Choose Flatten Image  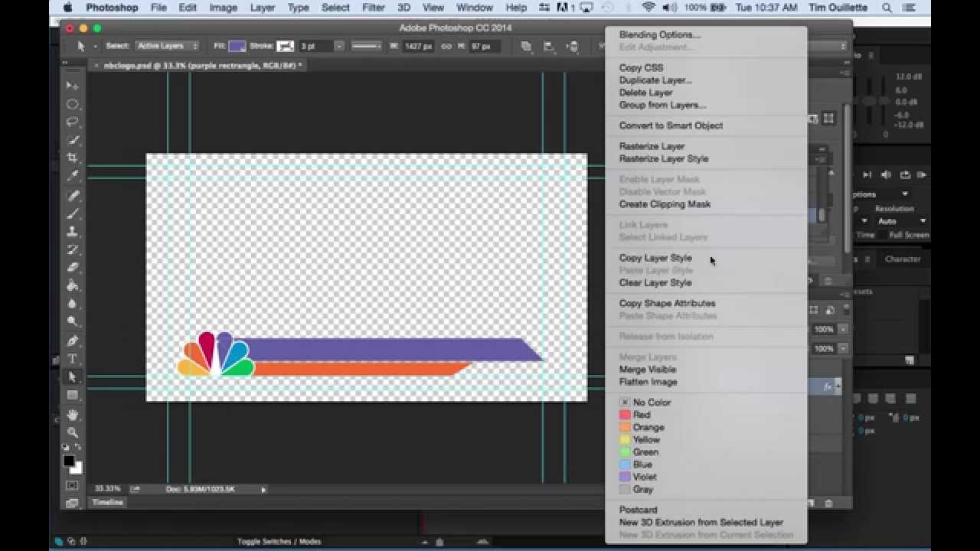[648, 382]
